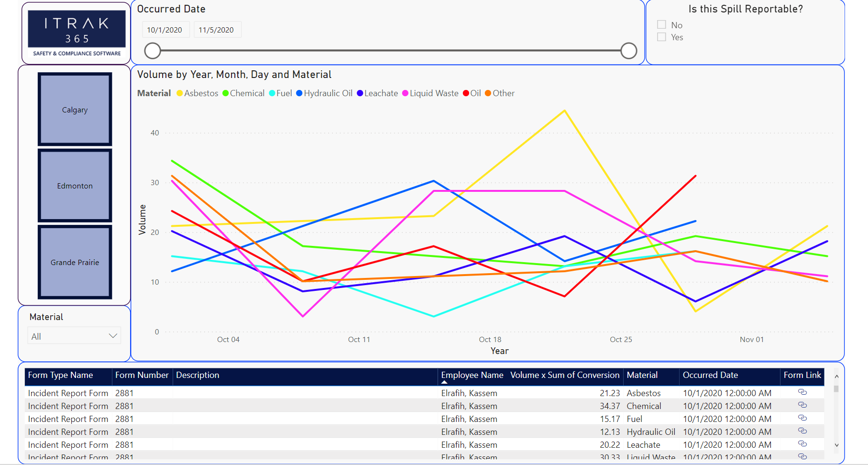This screenshot has height=465, width=868.
Task: Expand the Material slicer chevron
Action: pyautogui.click(x=113, y=335)
